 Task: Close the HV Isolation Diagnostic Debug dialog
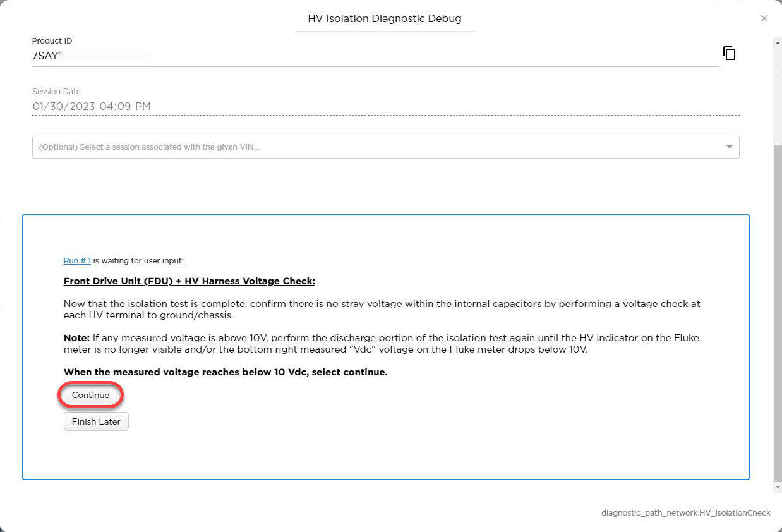point(764,18)
